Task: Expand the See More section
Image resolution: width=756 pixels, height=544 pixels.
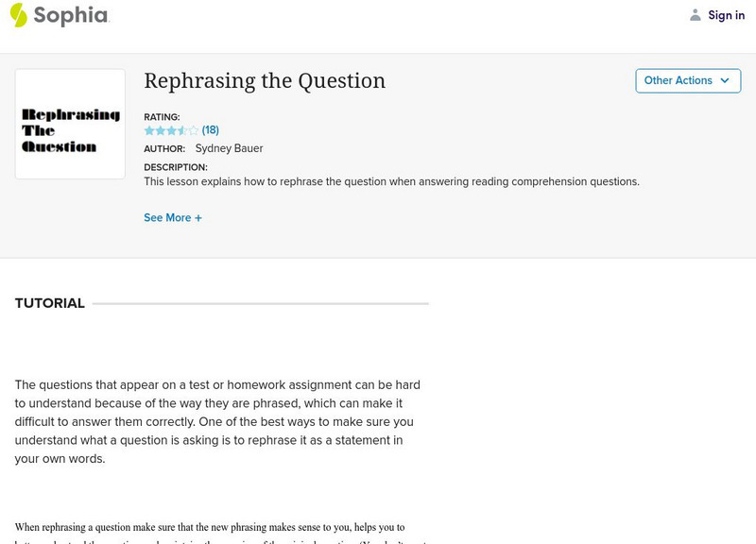Action: pos(167,218)
